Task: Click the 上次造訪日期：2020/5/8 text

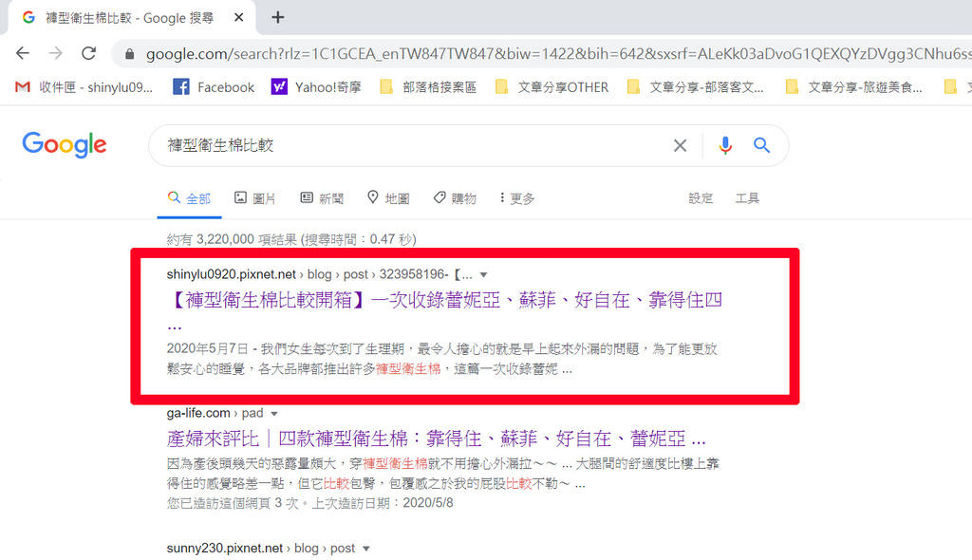Action: pyautogui.click(x=382, y=503)
